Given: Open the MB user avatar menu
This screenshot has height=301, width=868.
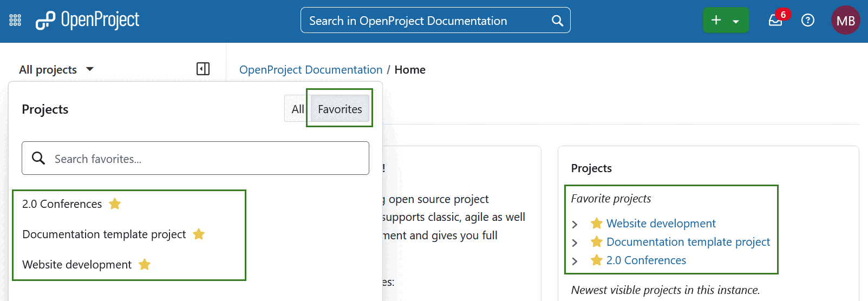Looking at the screenshot, I should tap(845, 21).
